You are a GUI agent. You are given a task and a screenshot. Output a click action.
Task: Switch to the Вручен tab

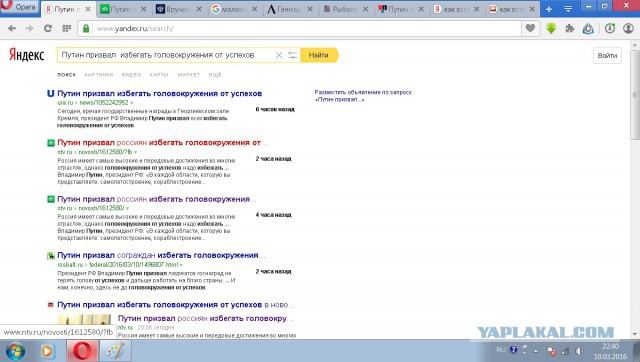point(178,9)
